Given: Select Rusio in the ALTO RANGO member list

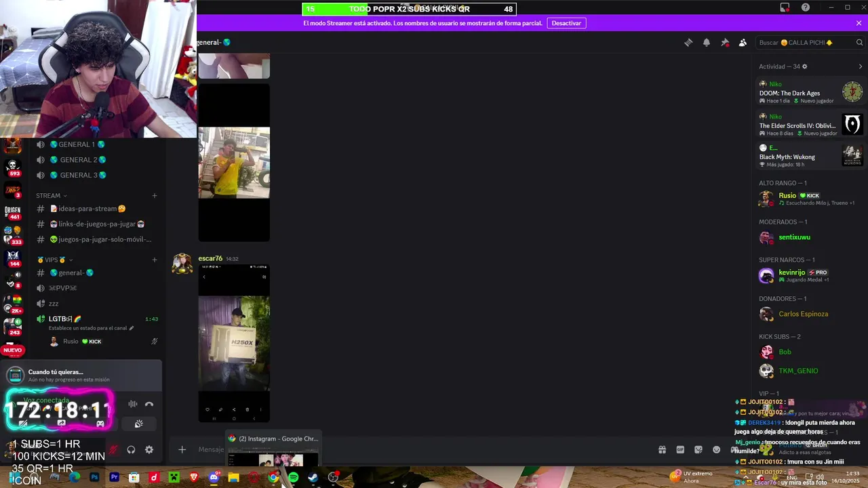Looking at the screenshot, I should click(x=810, y=199).
